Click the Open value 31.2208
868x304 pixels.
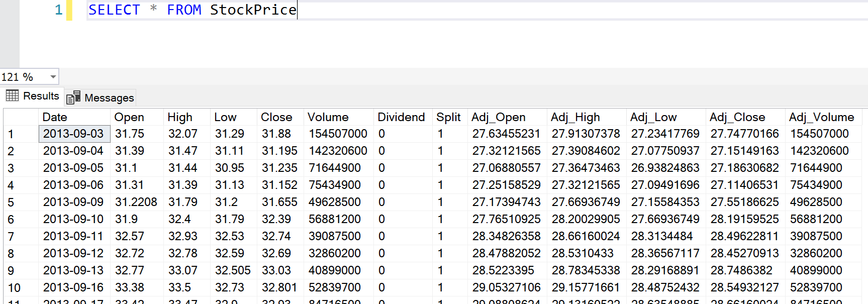tap(136, 202)
